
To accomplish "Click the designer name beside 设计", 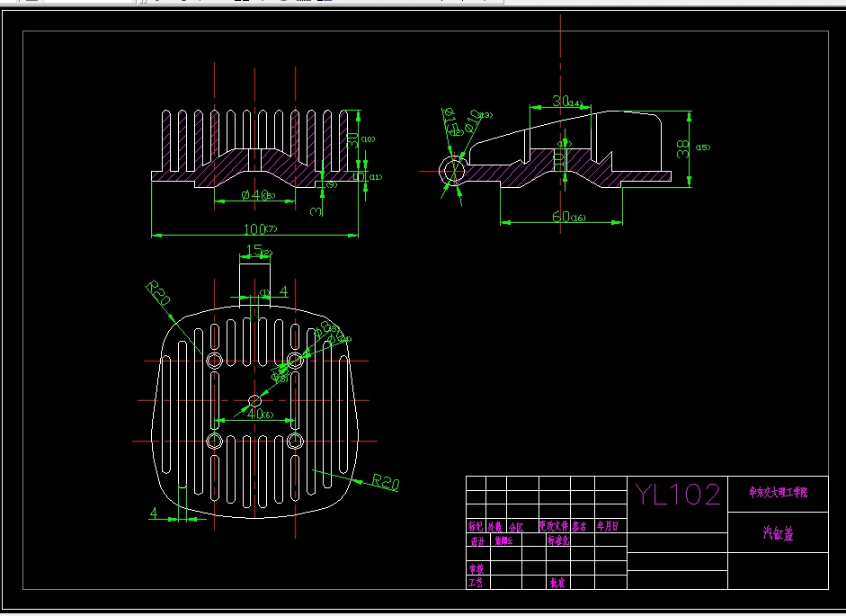I will (x=504, y=540).
